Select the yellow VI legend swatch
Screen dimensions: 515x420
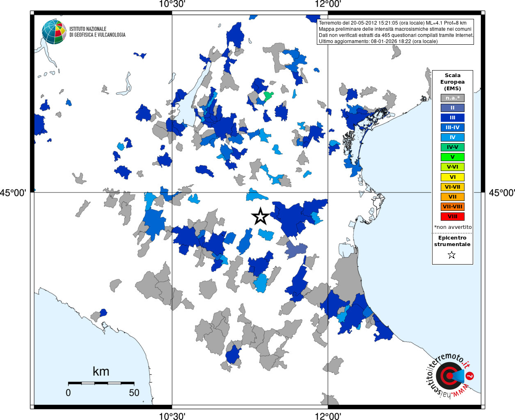pos(452,177)
